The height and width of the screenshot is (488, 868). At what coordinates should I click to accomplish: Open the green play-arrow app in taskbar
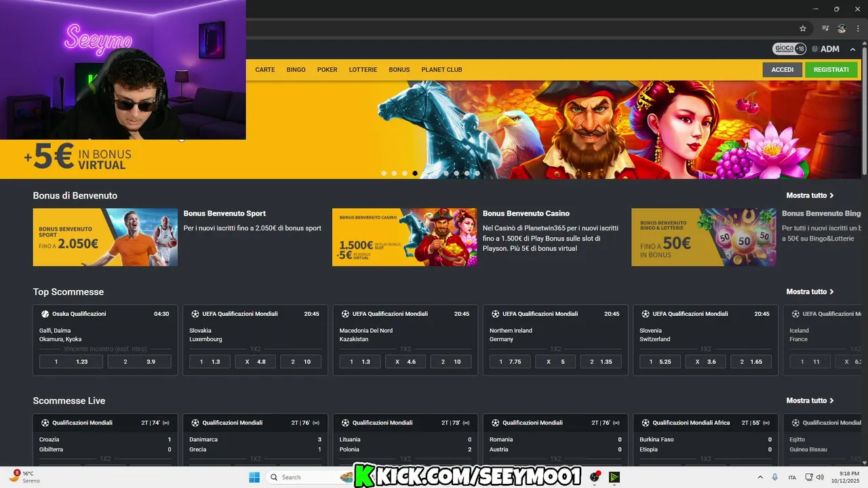[614, 477]
